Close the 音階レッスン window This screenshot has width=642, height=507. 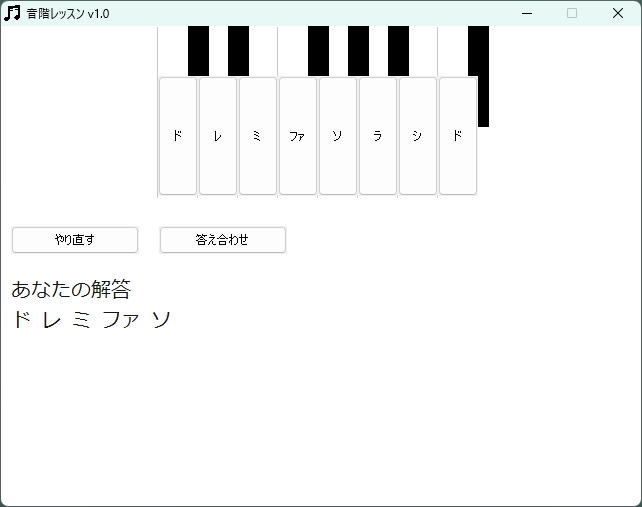(617, 13)
